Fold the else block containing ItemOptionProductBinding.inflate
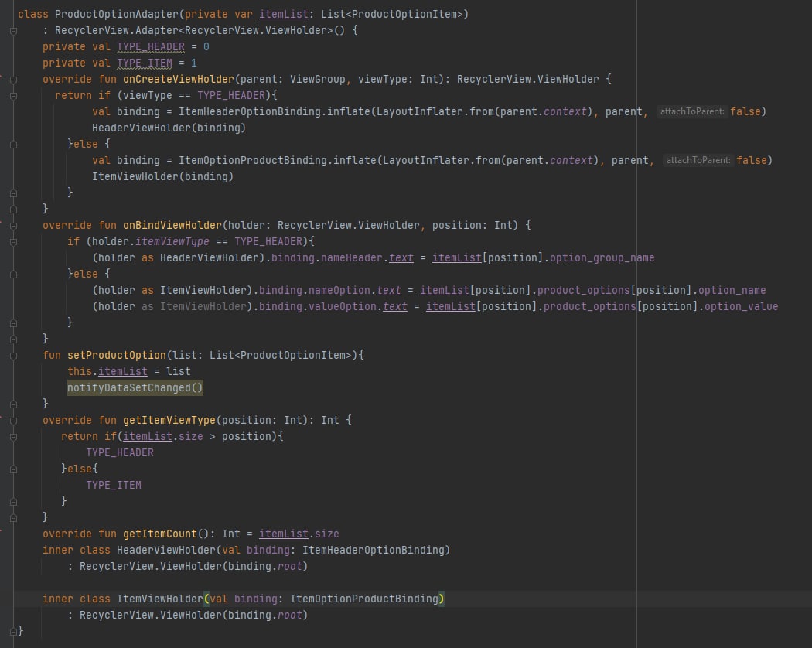Image resolution: width=812 pixels, height=648 pixels. (13, 145)
